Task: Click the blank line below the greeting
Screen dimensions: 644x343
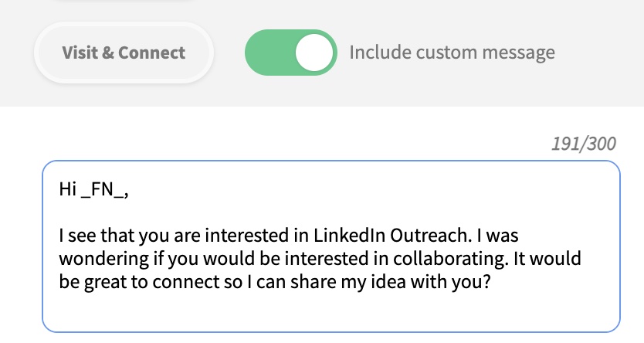Action: (232, 212)
